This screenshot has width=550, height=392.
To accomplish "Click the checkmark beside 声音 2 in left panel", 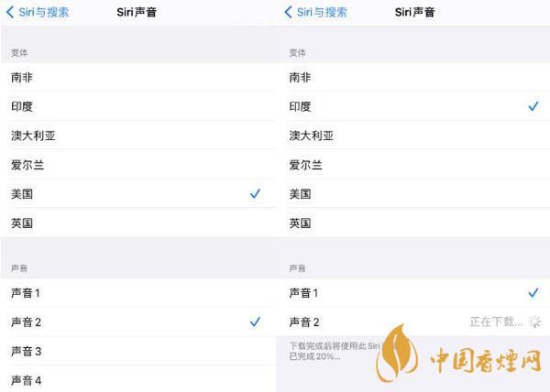I will click(x=255, y=322).
